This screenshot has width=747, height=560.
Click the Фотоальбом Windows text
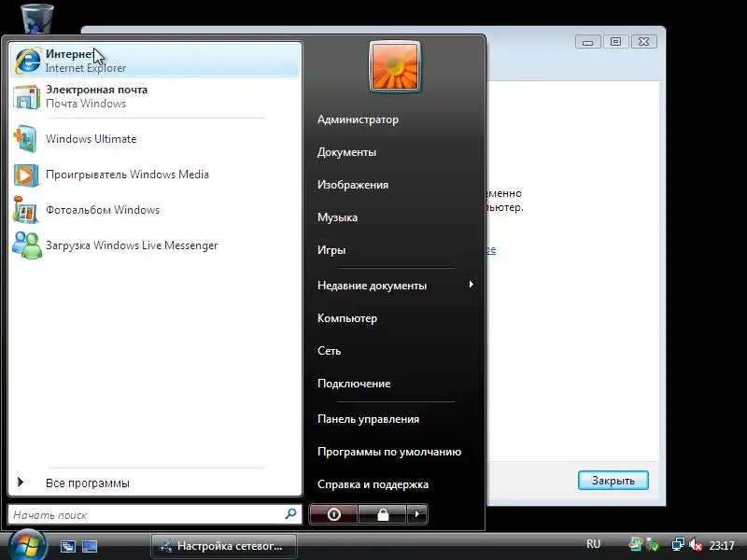coord(103,210)
